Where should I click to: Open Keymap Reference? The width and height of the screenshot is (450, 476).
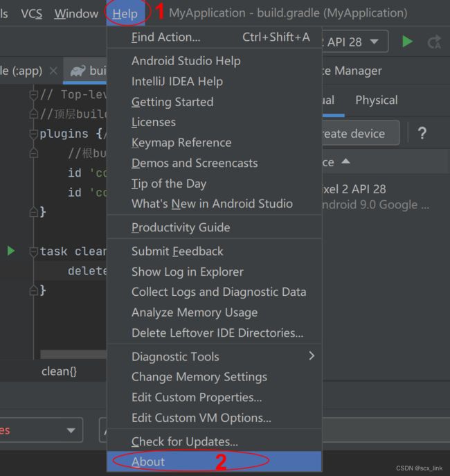coord(215,142)
